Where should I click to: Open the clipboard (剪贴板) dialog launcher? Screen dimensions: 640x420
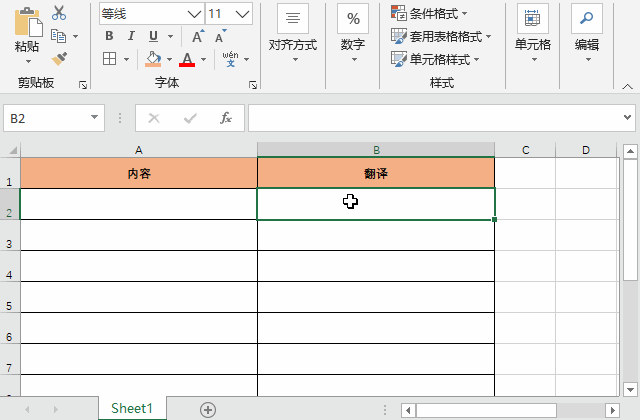pyautogui.click(x=83, y=84)
